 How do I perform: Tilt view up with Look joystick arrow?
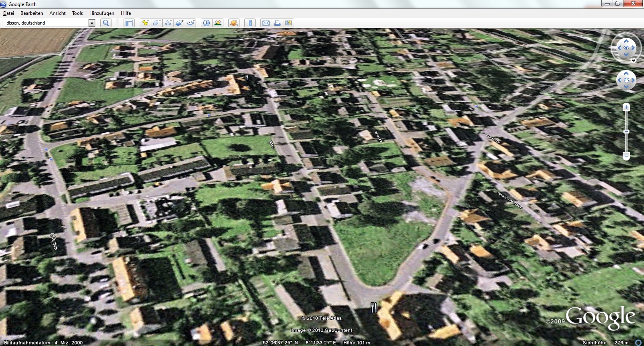tap(626, 41)
